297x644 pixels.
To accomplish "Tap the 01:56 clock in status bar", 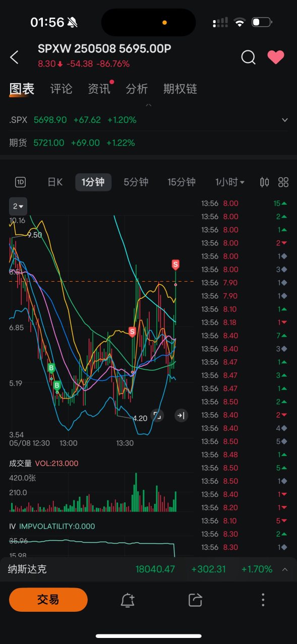I will 47,22.
